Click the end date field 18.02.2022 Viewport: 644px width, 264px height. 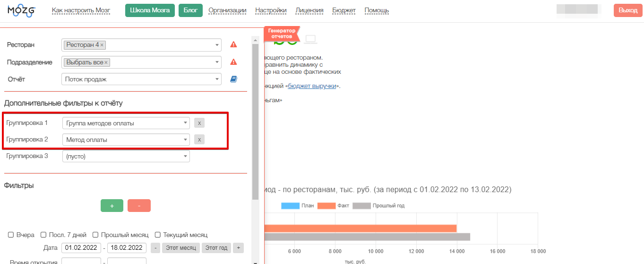(x=127, y=248)
